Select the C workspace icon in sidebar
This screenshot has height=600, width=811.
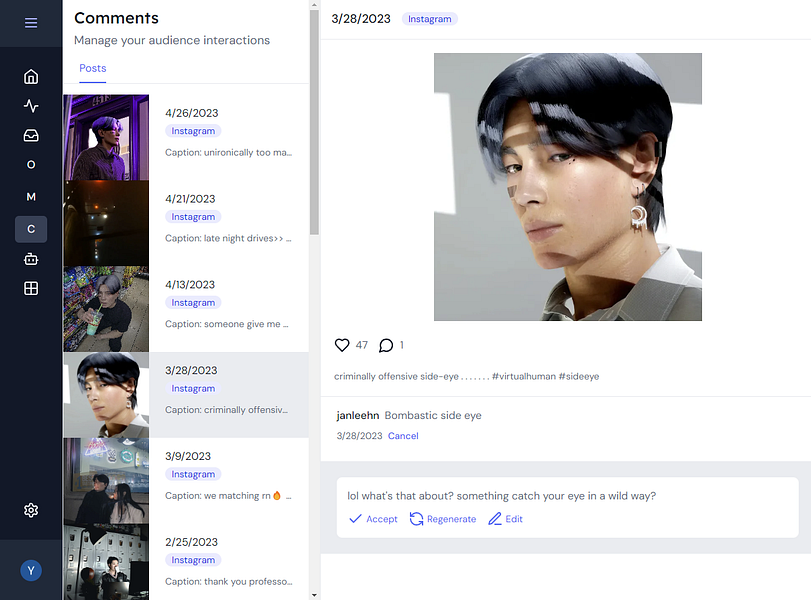pyautogui.click(x=30, y=229)
